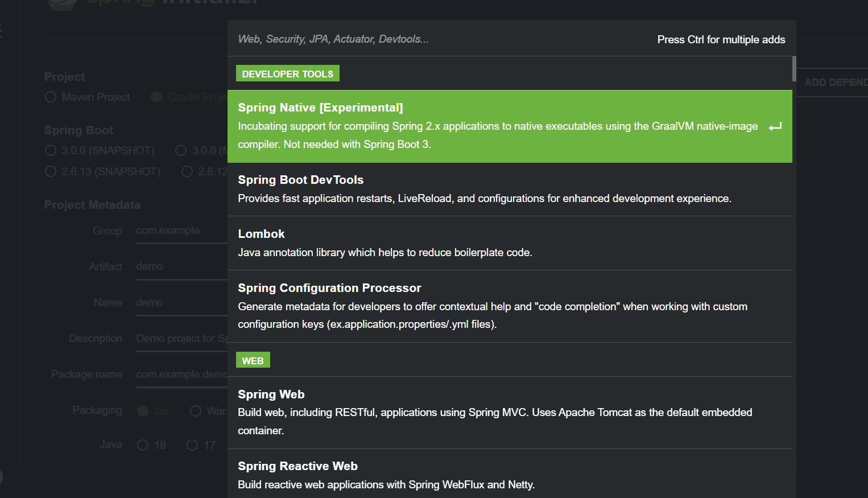Click the DEVELOPER TOOLS category label
868x498 pixels.
coord(288,74)
